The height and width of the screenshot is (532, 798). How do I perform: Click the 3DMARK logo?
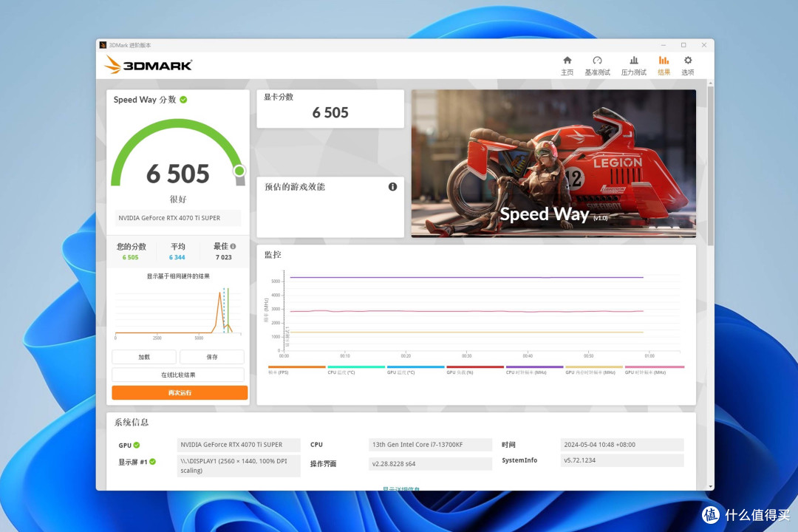click(148, 65)
